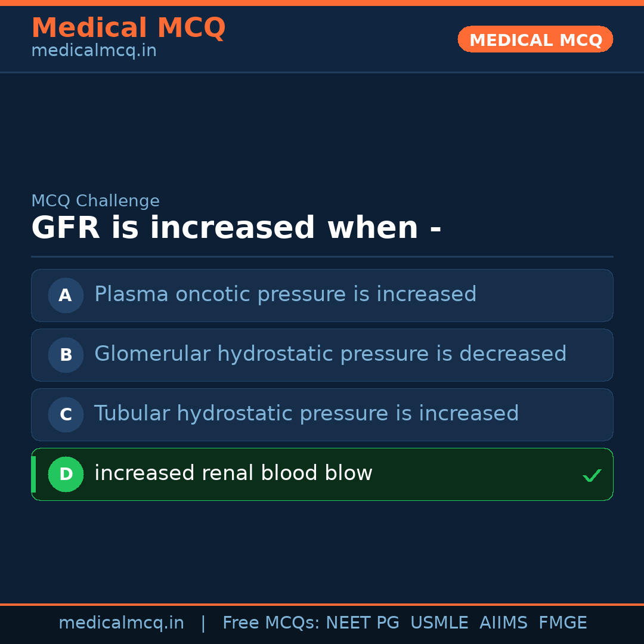Click the orange "Medical MCQ" header title
644x644 pixels.
[128, 28]
